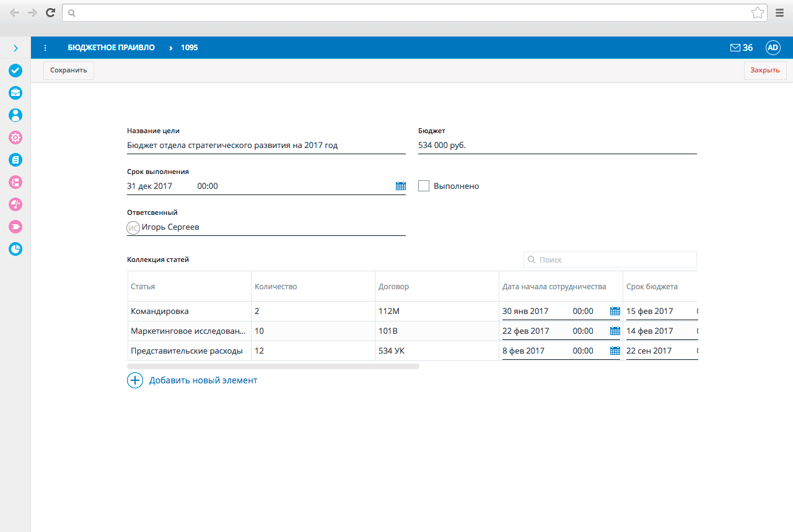Click Добавить новый элемент link
This screenshot has width=793, height=532.
[x=203, y=380]
